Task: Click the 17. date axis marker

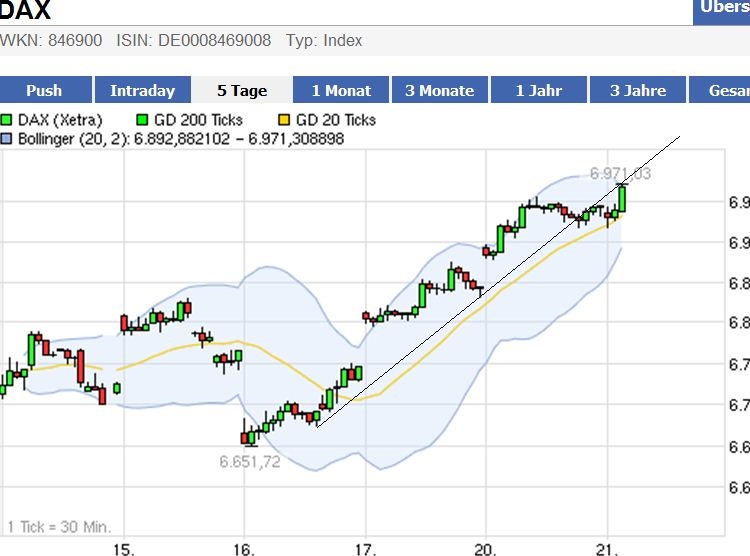Action: (x=365, y=548)
